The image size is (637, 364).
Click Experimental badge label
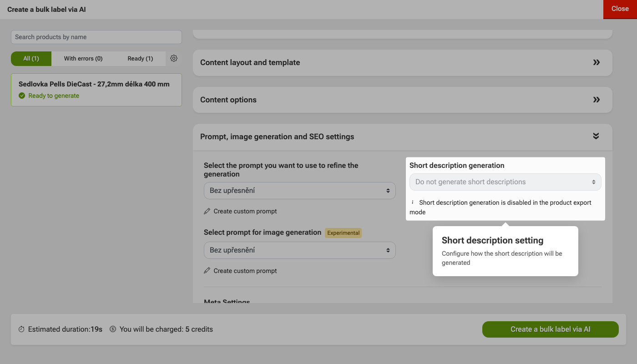344,233
